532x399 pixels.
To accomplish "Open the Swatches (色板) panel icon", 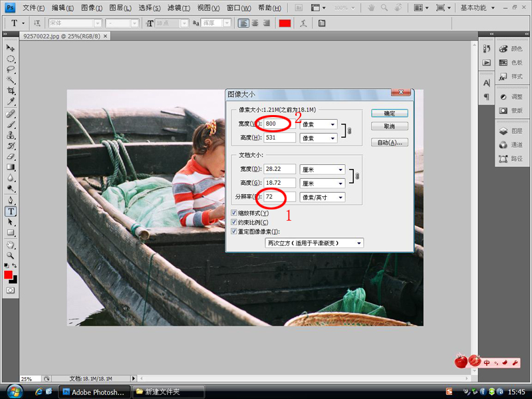I will 510,63.
